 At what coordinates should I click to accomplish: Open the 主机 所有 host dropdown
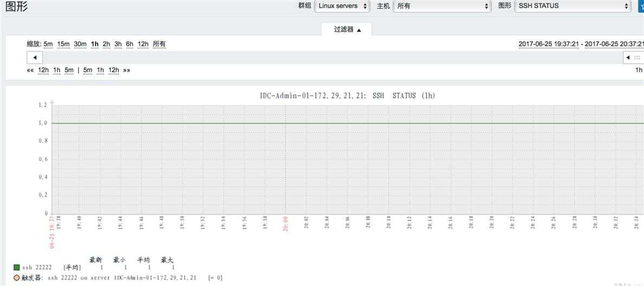click(442, 6)
